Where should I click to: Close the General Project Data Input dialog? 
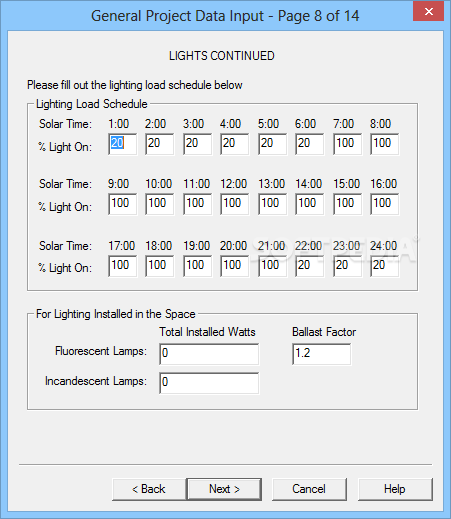coord(428,12)
